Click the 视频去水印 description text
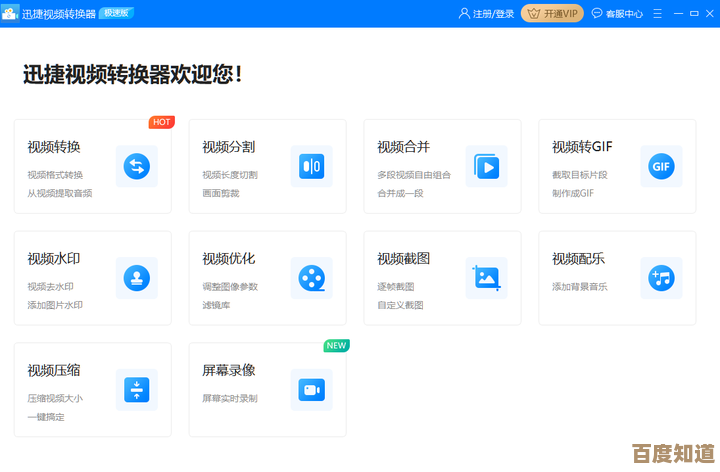The height and width of the screenshot is (472, 720). click(x=51, y=287)
